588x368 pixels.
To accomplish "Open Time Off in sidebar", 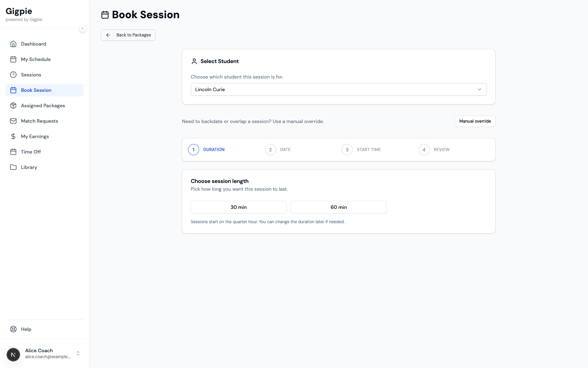I will click(31, 152).
